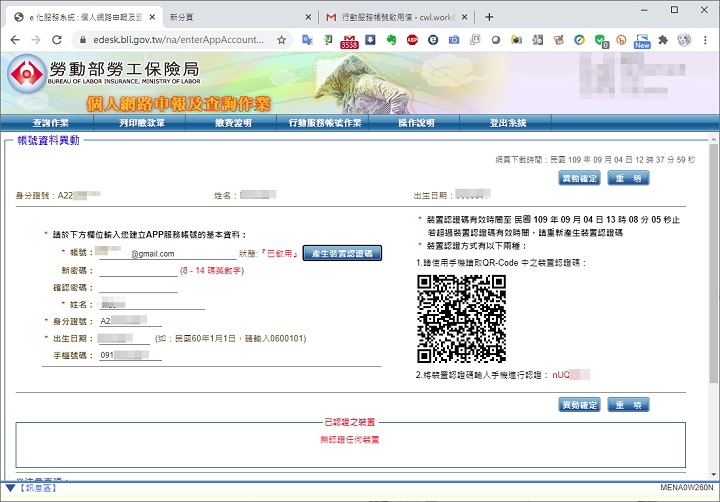Click the bottom 異動確定 button
The width and height of the screenshot is (720, 502).
point(579,405)
